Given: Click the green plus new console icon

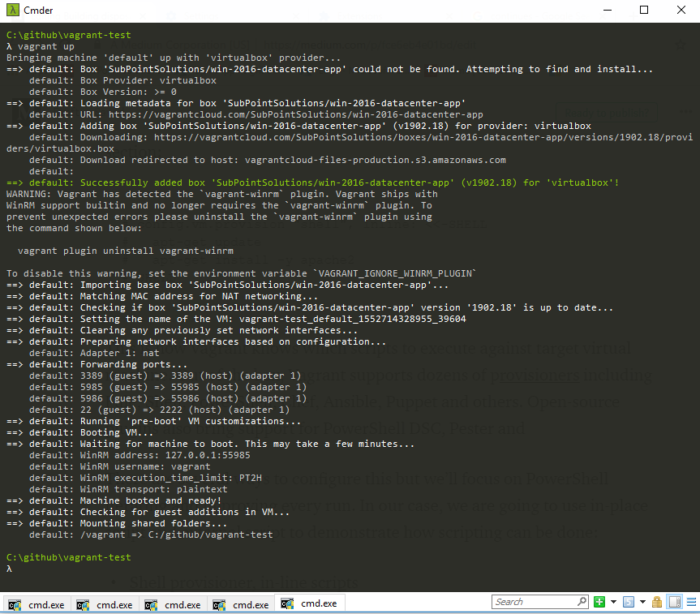Looking at the screenshot, I should 599,602.
